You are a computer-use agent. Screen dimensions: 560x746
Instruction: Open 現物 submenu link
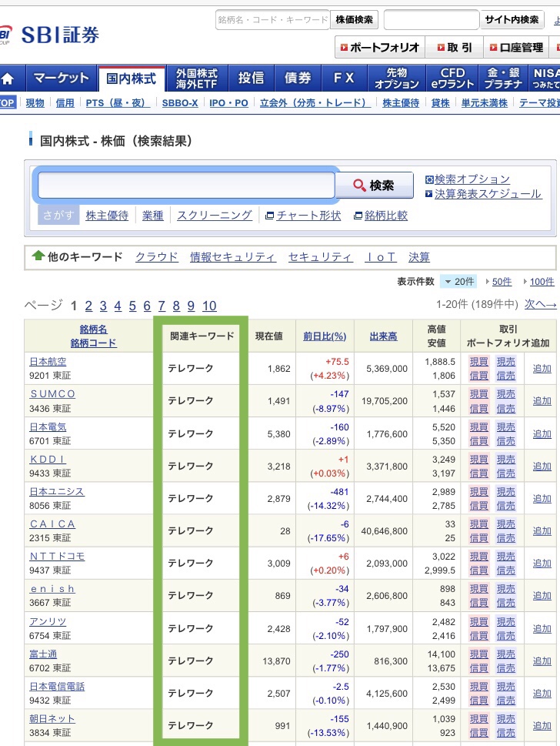pyautogui.click(x=35, y=102)
